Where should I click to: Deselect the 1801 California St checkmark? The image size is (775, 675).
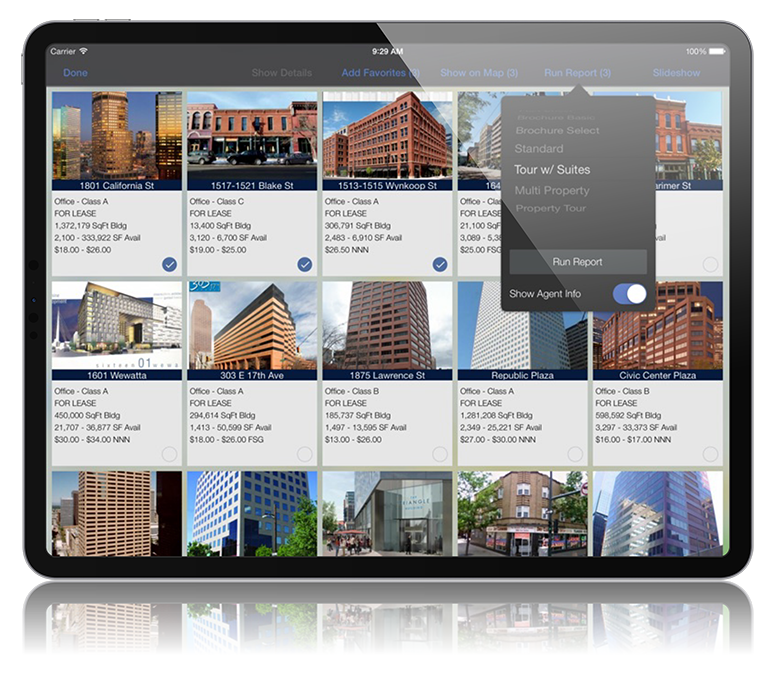click(169, 264)
